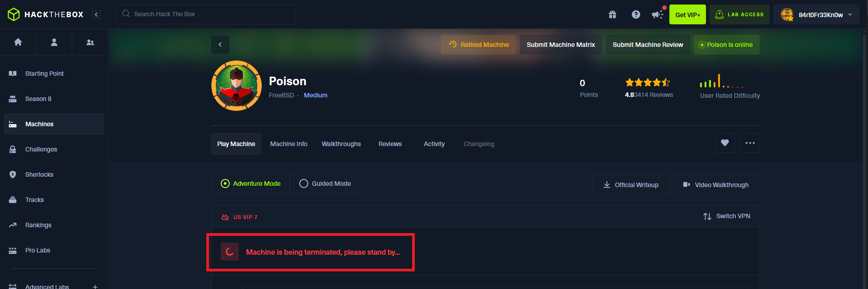
Task: Click the star rating display
Action: point(648,83)
